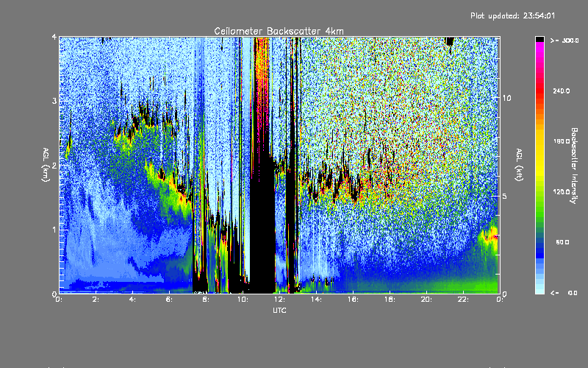Click the '10:' tick on the UTC axis
This screenshot has width=588, height=368.
click(x=243, y=300)
